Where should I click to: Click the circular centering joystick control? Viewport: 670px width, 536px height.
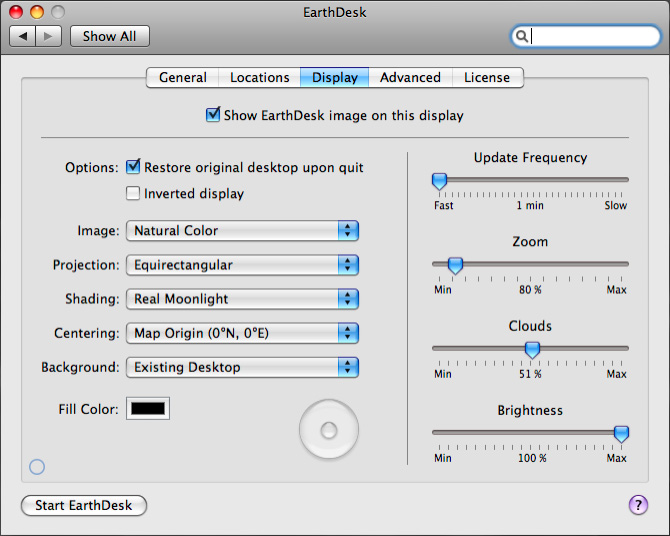tap(329, 430)
